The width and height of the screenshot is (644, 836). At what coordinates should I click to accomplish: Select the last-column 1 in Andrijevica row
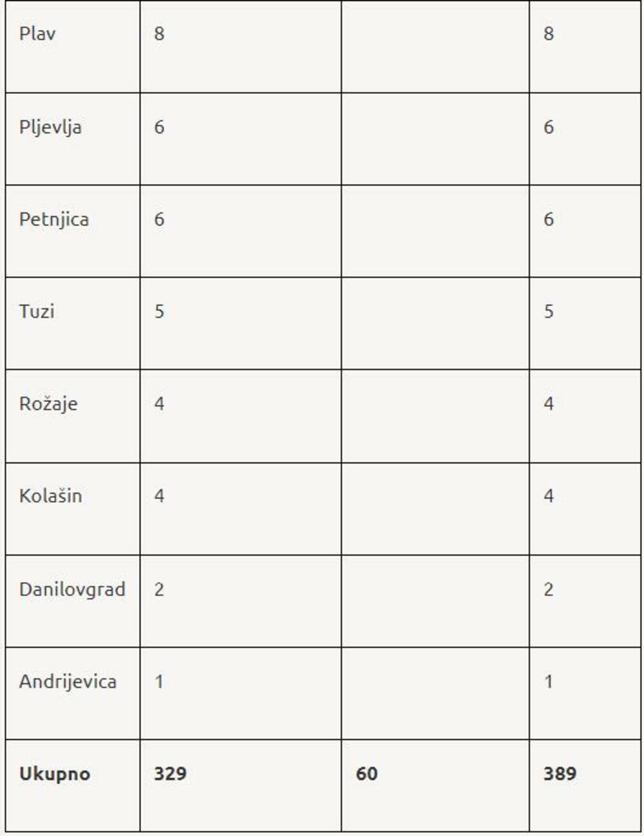[549, 681]
